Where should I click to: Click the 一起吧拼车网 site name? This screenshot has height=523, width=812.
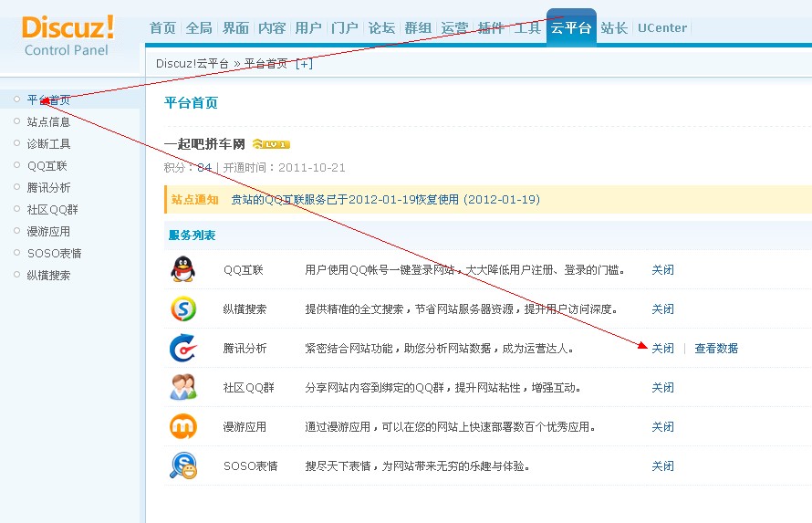coord(204,144)
